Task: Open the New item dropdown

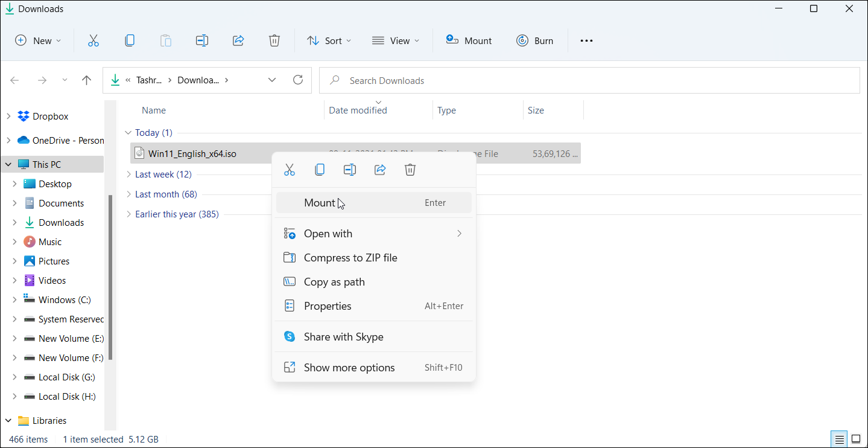Action: pyautogui.click(x=38, y=40)
